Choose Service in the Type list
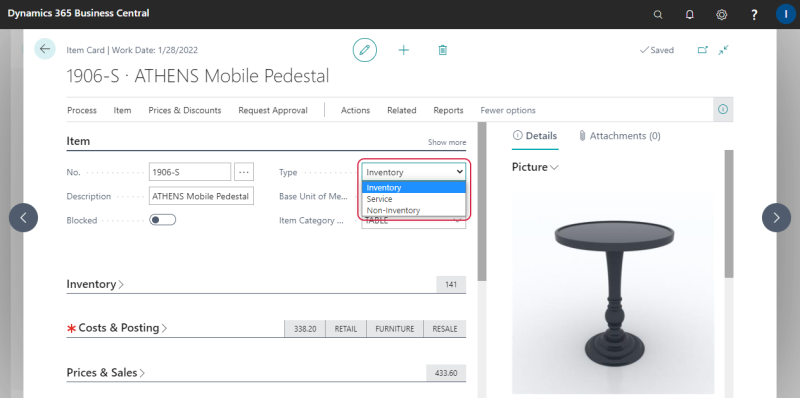Image resolution: width=800 pixels, height=398 pixels. [413, 199]
